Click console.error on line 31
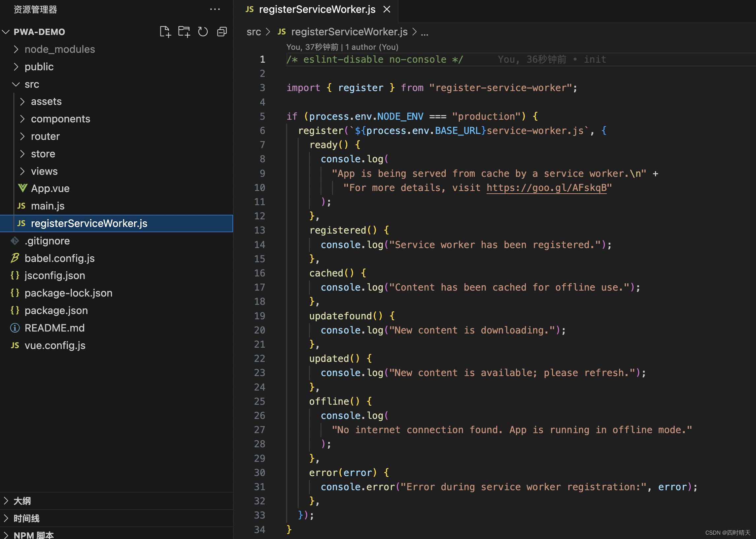Image resolution: width=756 pixels, height=539 pixels. tap(358, 487)
